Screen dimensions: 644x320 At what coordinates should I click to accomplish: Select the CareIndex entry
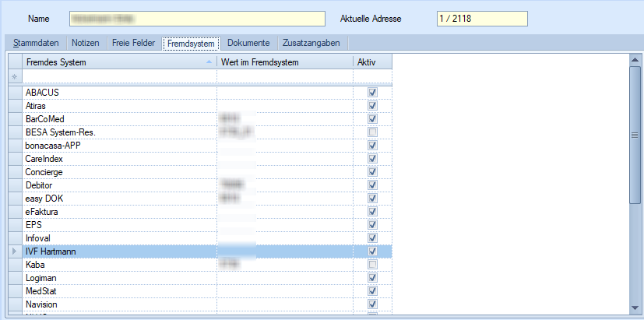(x=200, y=159)
